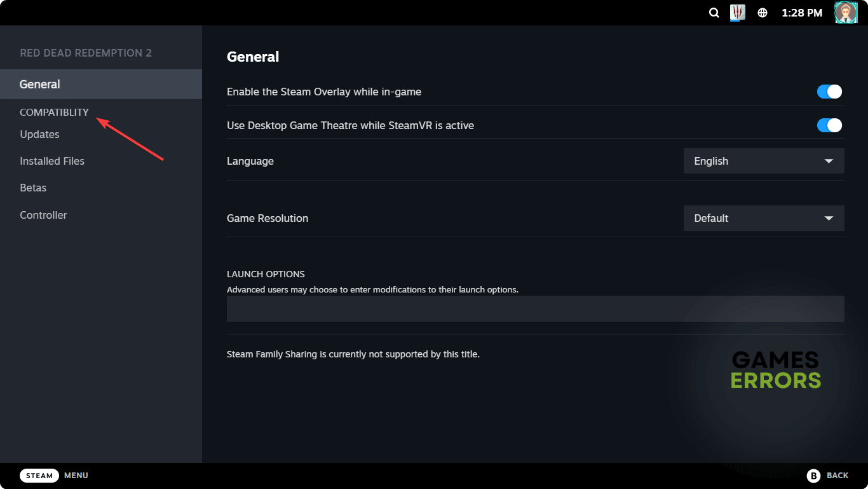Open the search magnifier icon
The width and height of the screenshot is (868, 489).
[714, 13]
